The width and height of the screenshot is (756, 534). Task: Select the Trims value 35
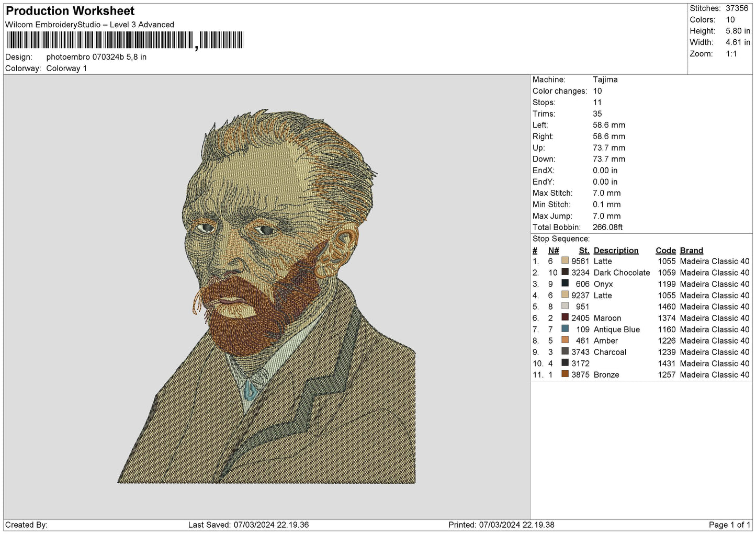click(x=597, y=113)
